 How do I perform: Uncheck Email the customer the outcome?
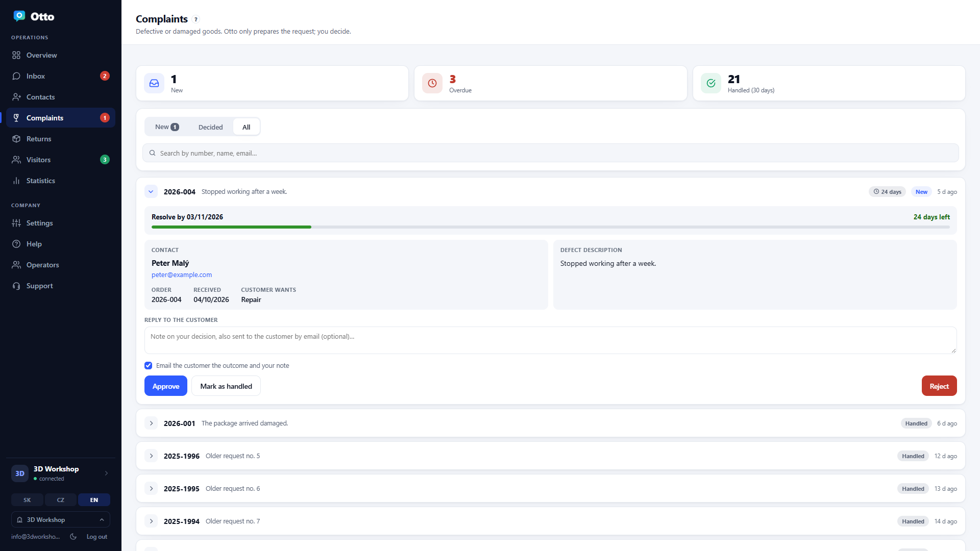tap(148, 365)
